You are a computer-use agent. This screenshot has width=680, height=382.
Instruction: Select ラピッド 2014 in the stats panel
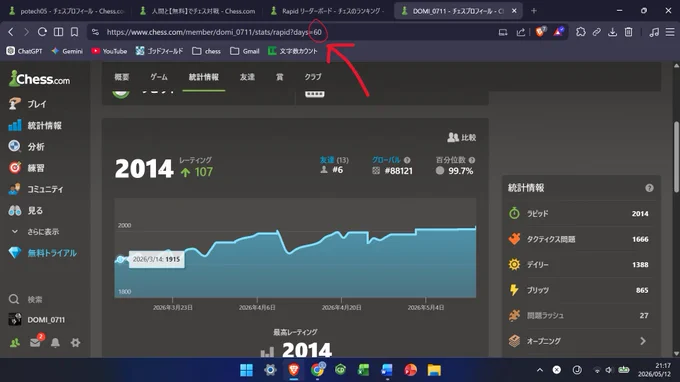580,213
